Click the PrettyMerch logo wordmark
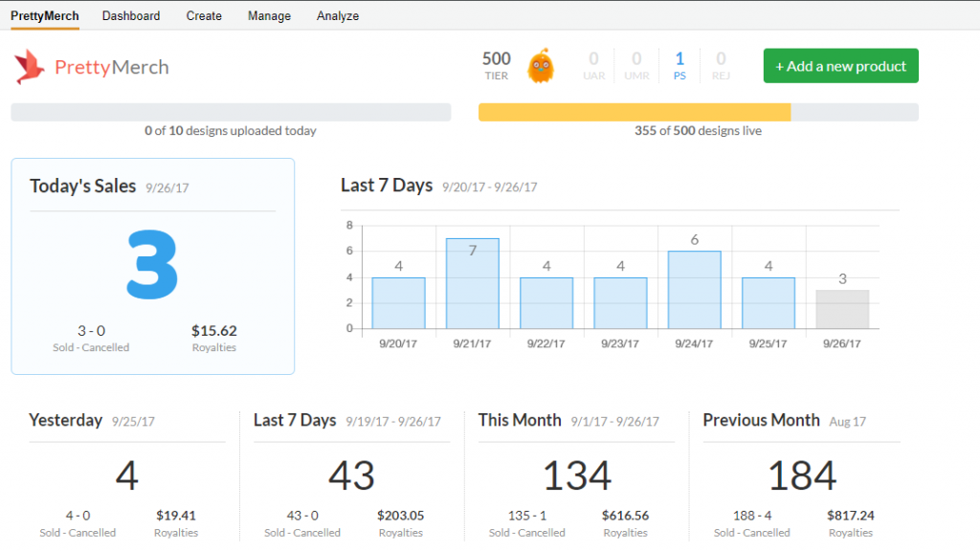 pos(112,67)
